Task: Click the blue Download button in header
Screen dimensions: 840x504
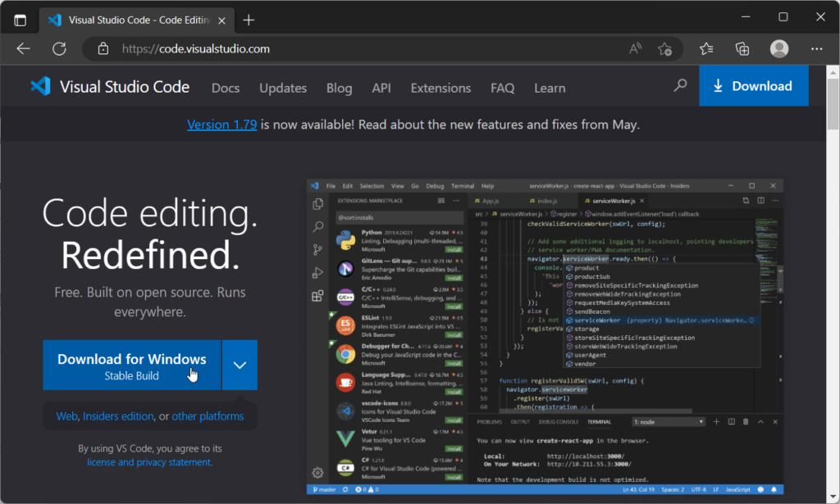Action: click(x=753, y=85)
